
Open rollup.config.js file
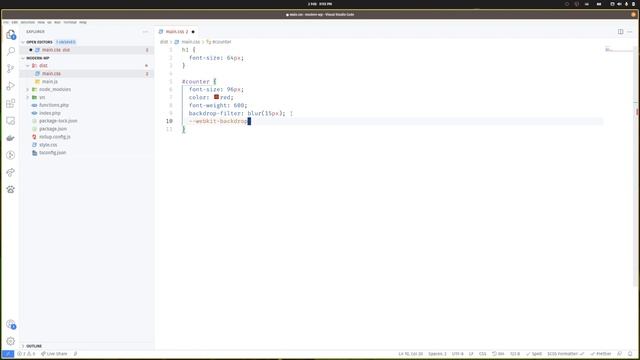87,137
